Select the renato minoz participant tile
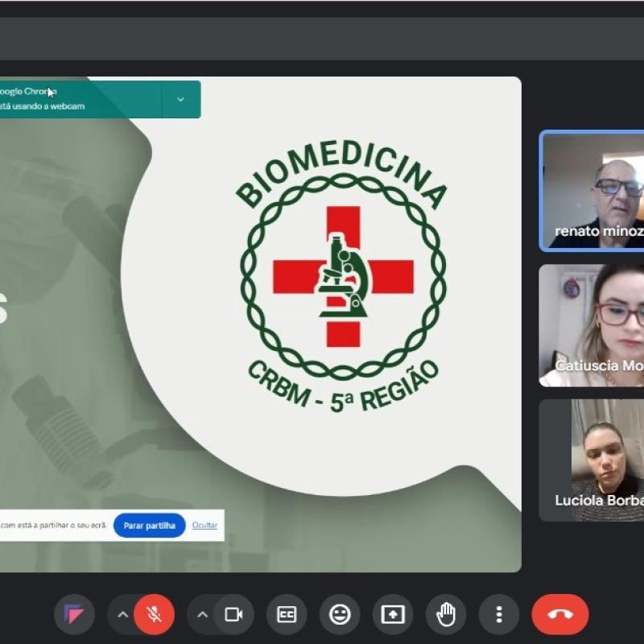The width and height of the screenshot is (644, 644). 592,192
